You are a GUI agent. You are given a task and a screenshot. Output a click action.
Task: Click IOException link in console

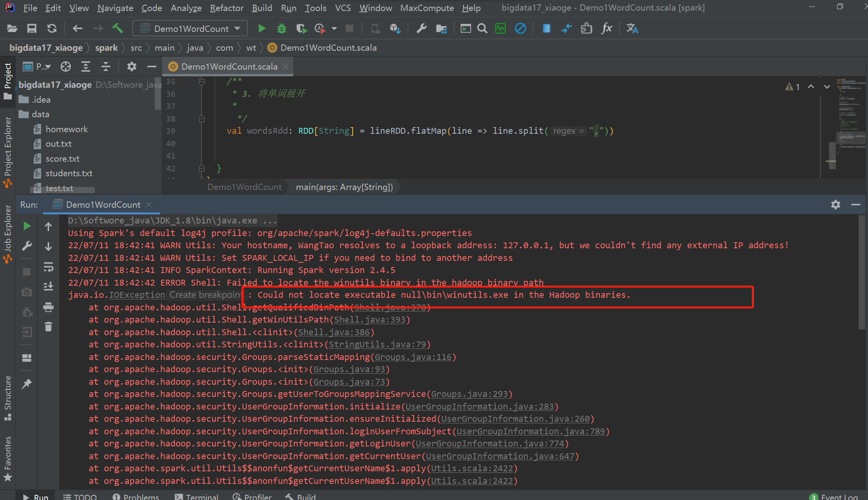137,295
